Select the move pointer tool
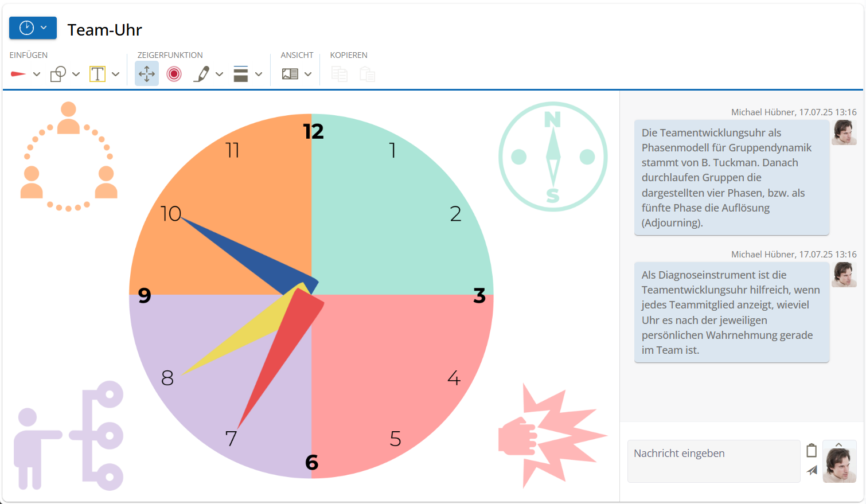Screen dimensions: 866x504 click(147, 74)
